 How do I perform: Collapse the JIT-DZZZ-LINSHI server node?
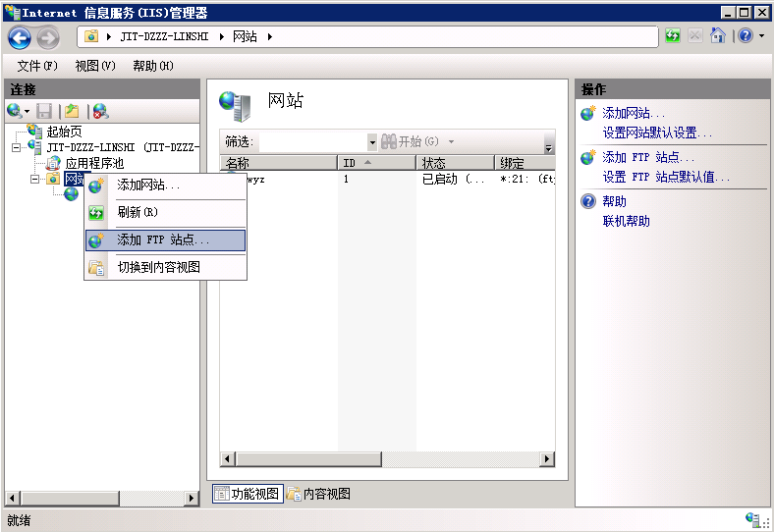(x=17, y=147)
